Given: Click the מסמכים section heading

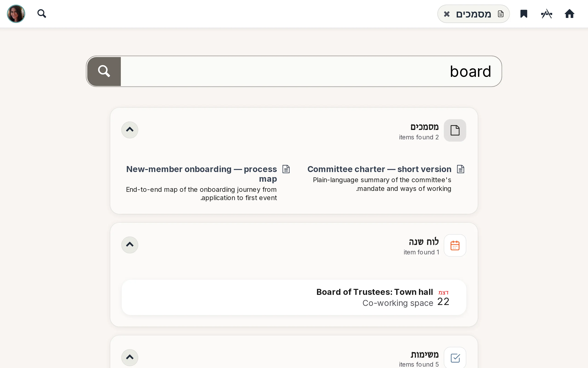Looking at the screenshot, I should [424, 127].
